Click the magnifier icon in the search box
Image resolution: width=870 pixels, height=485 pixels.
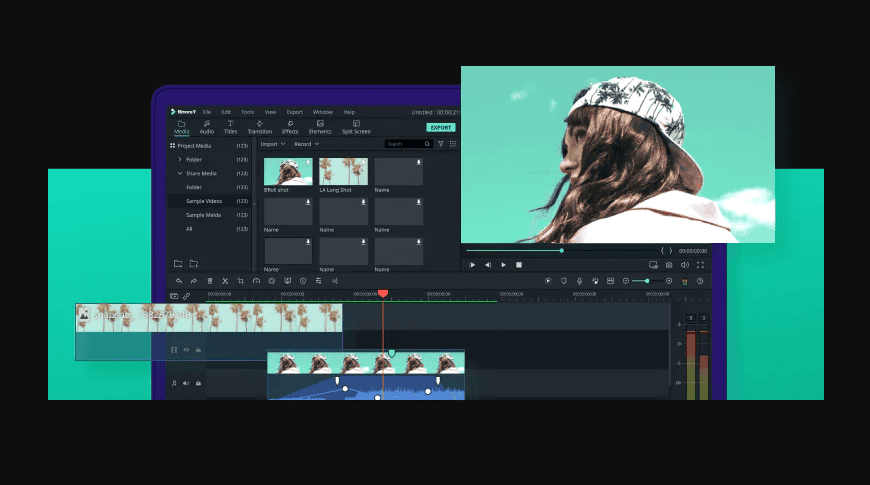tap(427, 144)
